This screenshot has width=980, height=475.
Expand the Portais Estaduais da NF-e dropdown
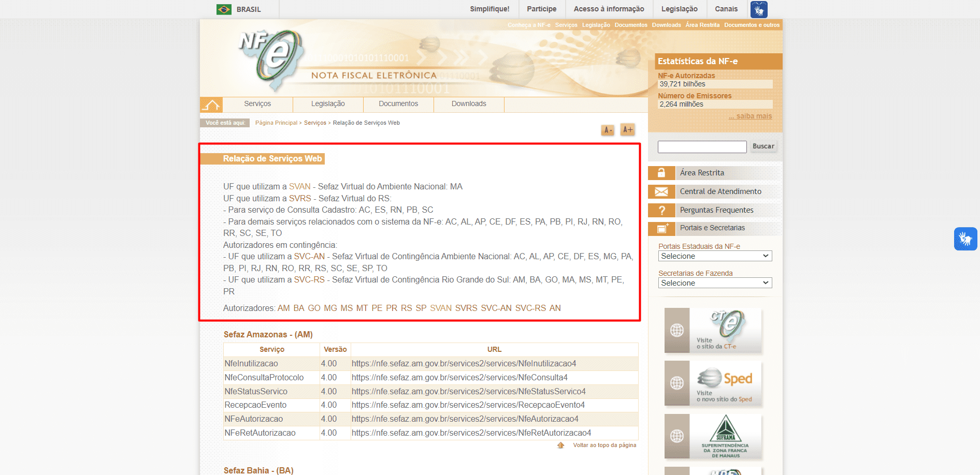click(x=715, y=256)
